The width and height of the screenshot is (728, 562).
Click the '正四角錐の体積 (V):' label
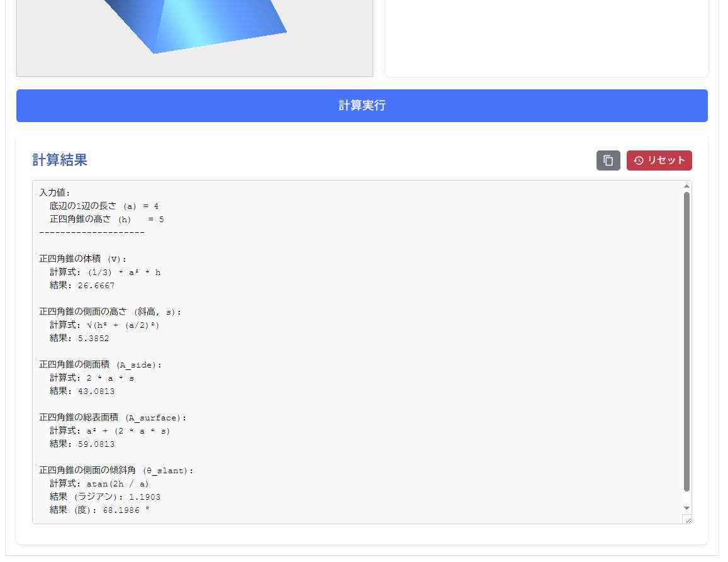(x=82, y=259)
